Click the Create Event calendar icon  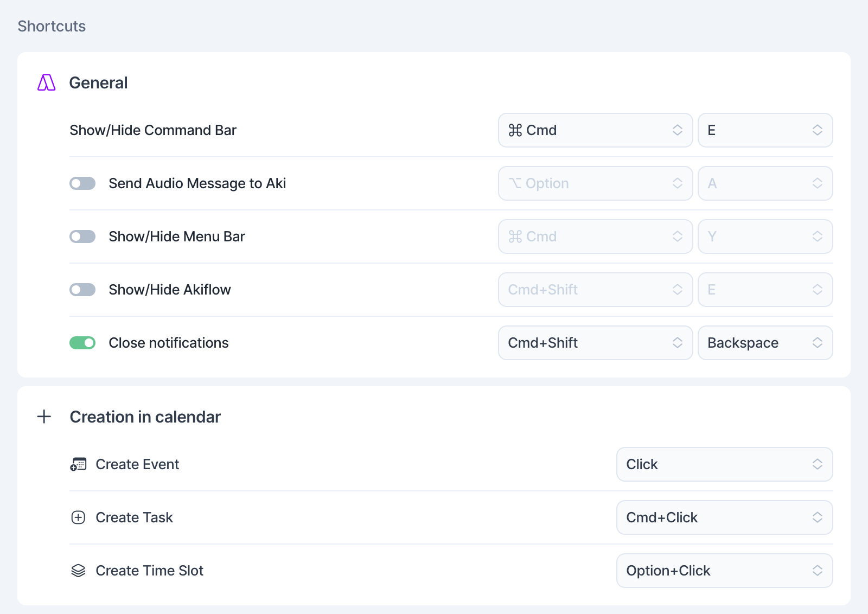[78, 464]
